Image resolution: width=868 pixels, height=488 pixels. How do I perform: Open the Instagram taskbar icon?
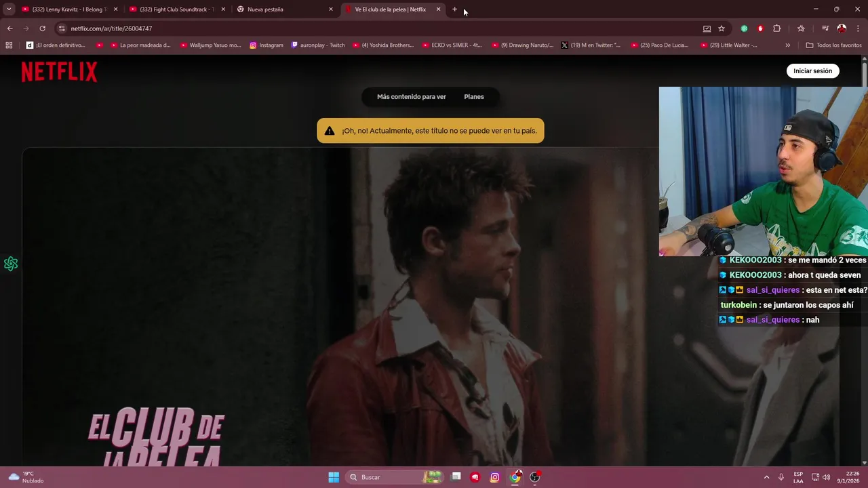click(495, 477)
